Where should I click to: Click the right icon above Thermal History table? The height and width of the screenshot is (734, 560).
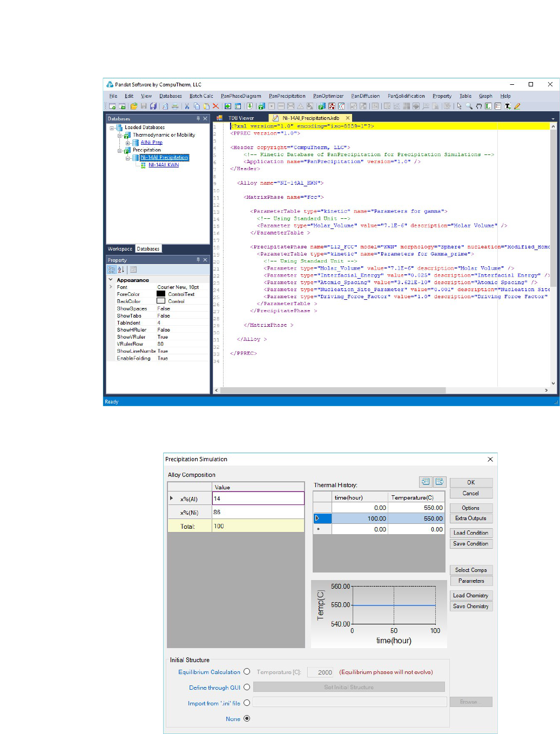click(x=439, y=481)
